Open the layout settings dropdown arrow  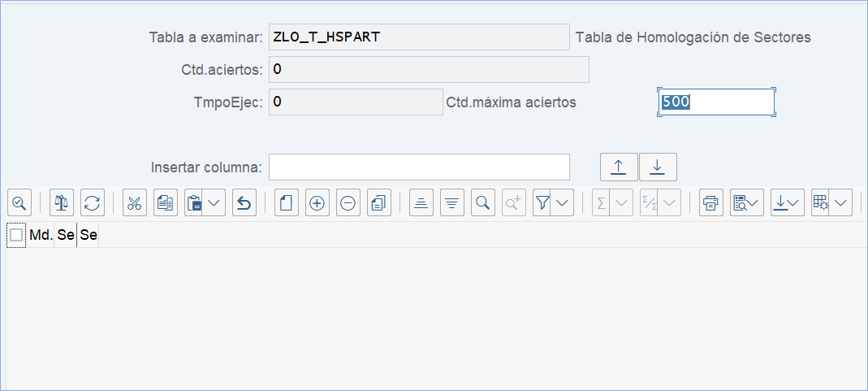[840, 202]
